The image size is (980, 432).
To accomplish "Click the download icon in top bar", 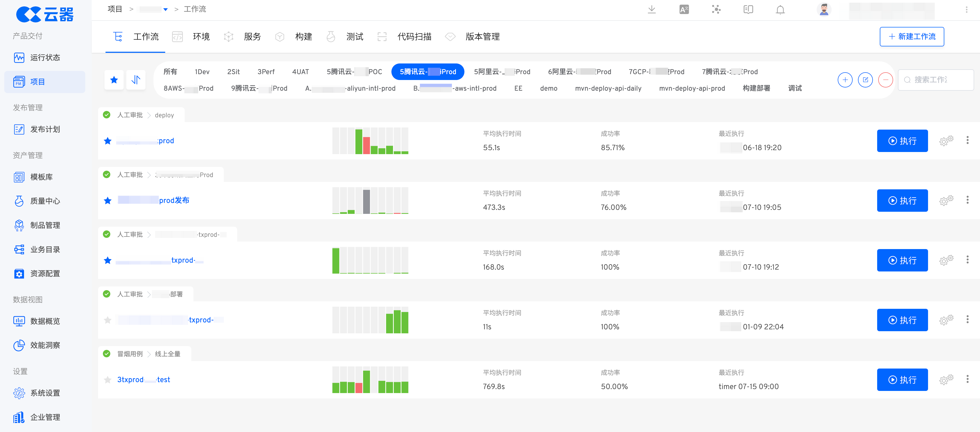I will click(651, 10).
